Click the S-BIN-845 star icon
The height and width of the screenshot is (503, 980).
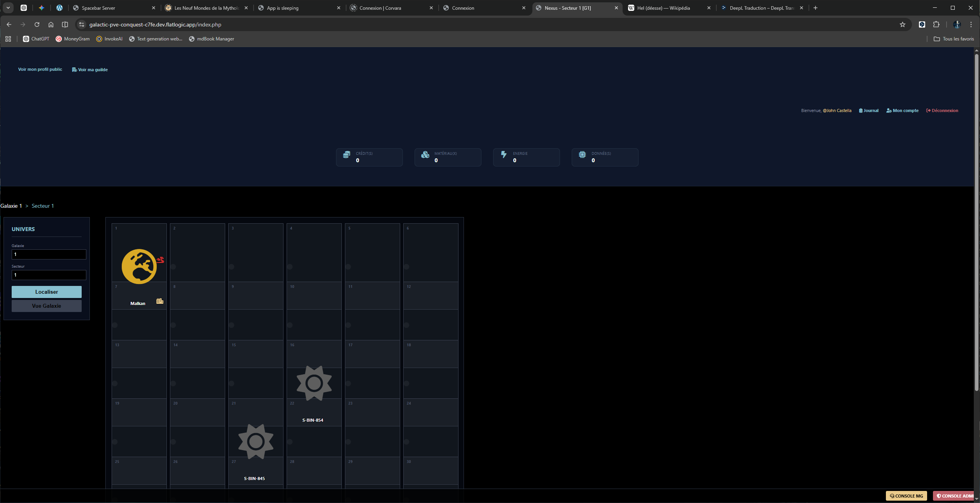coord(255,442)
